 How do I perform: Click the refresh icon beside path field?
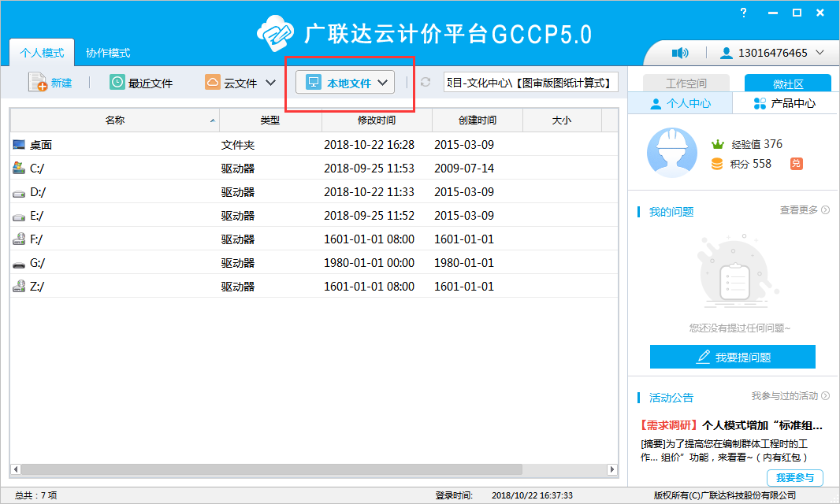426,82
